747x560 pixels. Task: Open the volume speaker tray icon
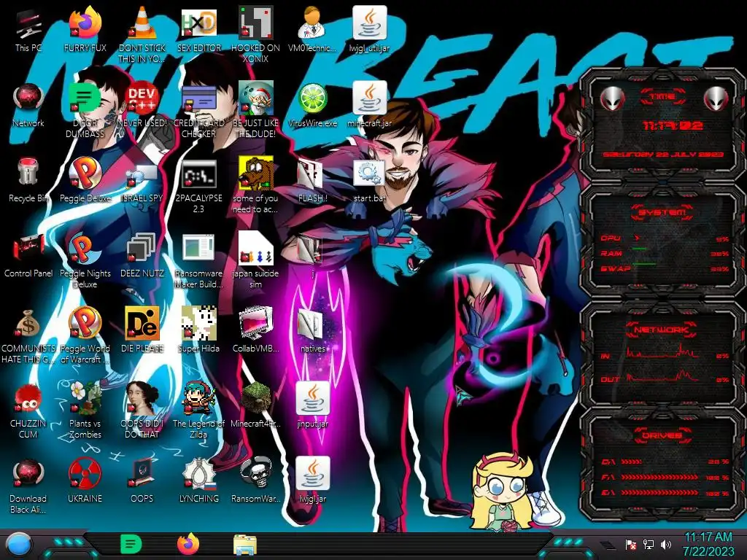(x=665, y=544)
